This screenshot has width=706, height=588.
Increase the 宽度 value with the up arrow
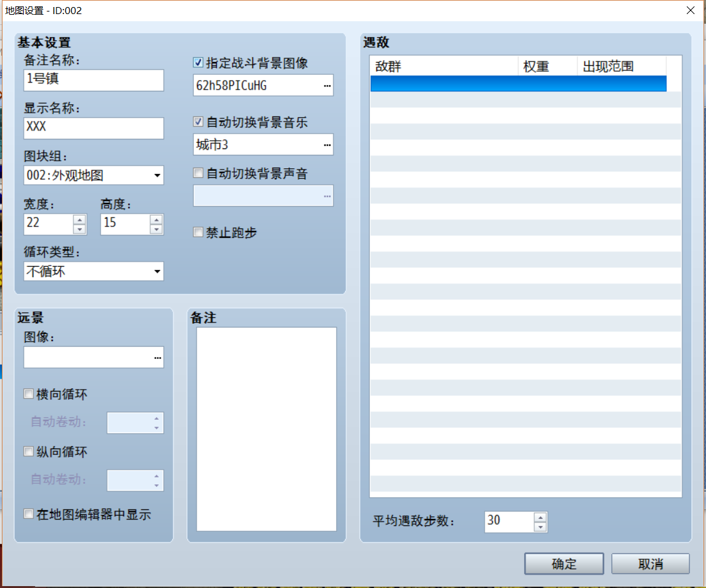pyautogui.click(x=80, y=219)
